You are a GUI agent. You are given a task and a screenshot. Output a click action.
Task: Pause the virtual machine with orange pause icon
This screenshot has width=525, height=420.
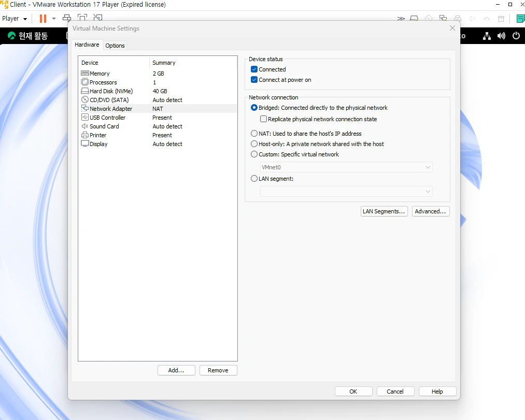(x=43, y=19)
